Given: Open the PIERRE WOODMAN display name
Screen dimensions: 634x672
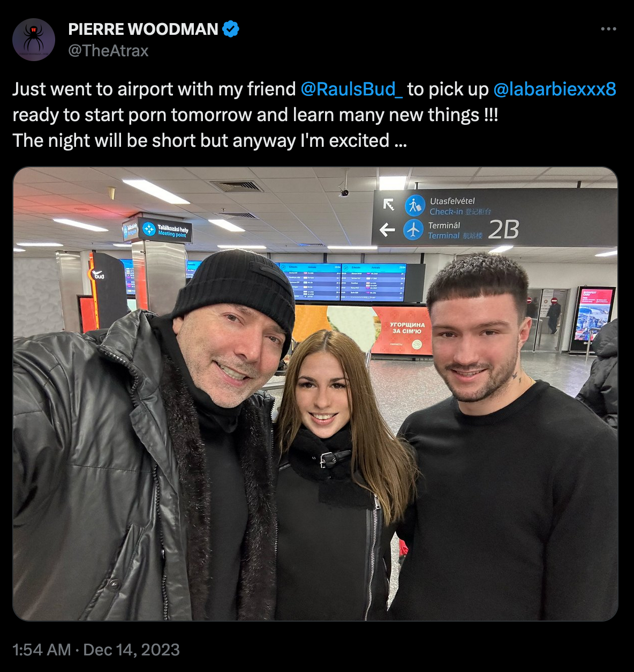Looking at the screenshot, I should 143,29.
